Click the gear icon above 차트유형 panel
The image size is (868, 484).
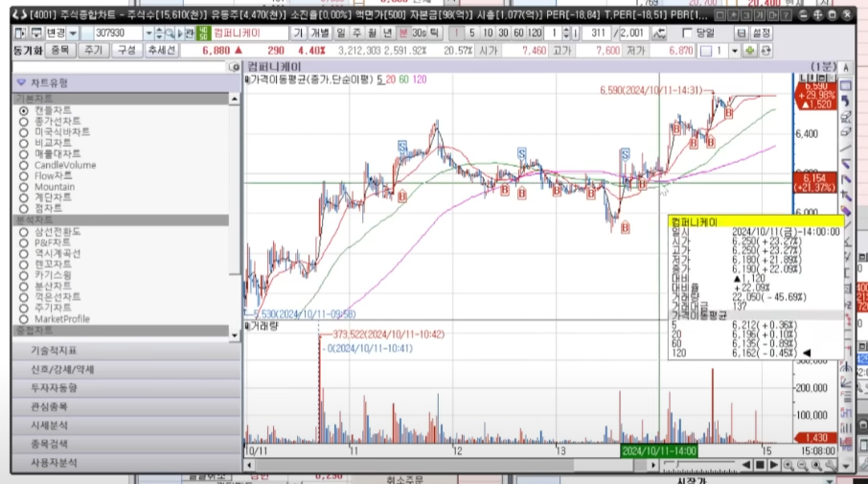pyautogui.click(x=235, y=67)
